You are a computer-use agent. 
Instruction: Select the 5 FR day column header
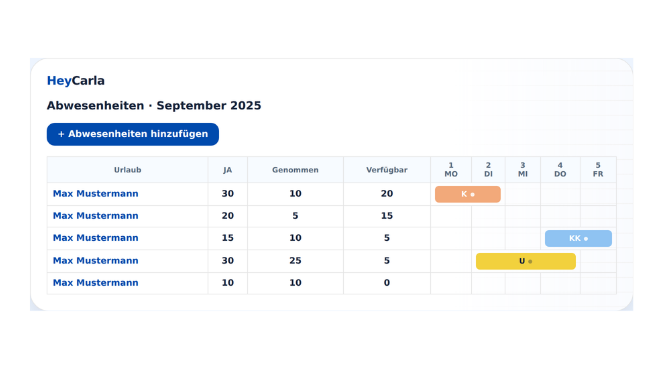click(598, 170)
